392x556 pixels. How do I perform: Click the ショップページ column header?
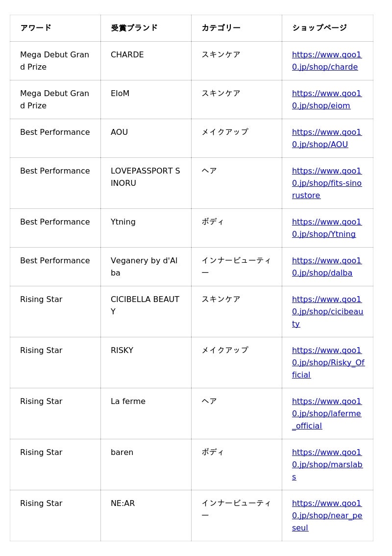319,28
